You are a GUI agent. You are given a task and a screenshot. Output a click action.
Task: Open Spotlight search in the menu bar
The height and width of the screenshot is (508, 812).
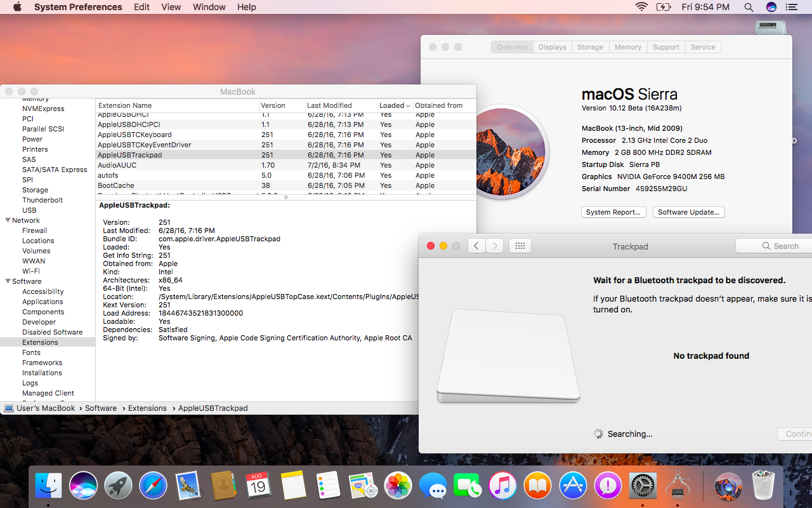[x=749, y=7]
